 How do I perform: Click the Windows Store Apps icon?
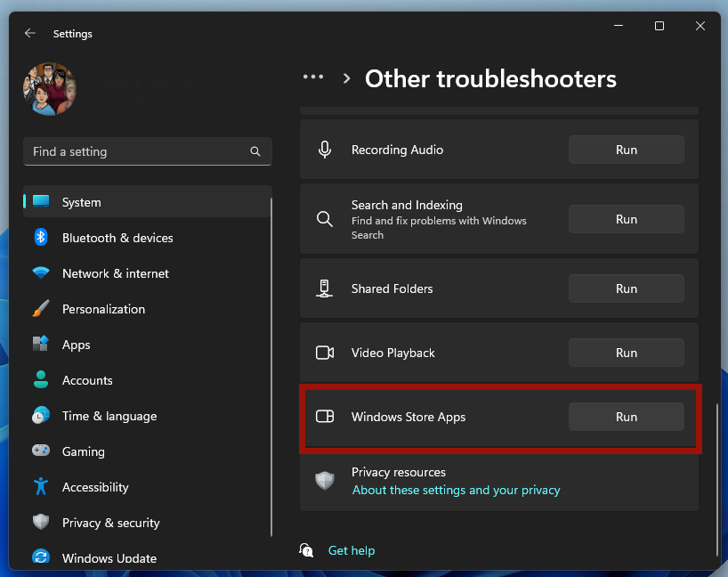(325, 417)
